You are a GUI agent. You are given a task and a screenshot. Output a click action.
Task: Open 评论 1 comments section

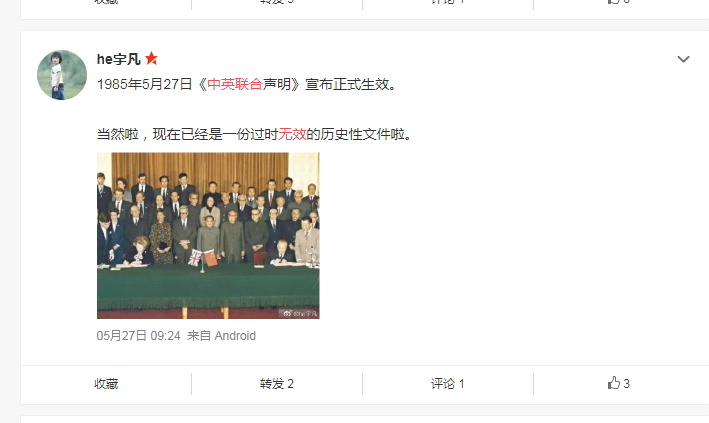(448, 384)
